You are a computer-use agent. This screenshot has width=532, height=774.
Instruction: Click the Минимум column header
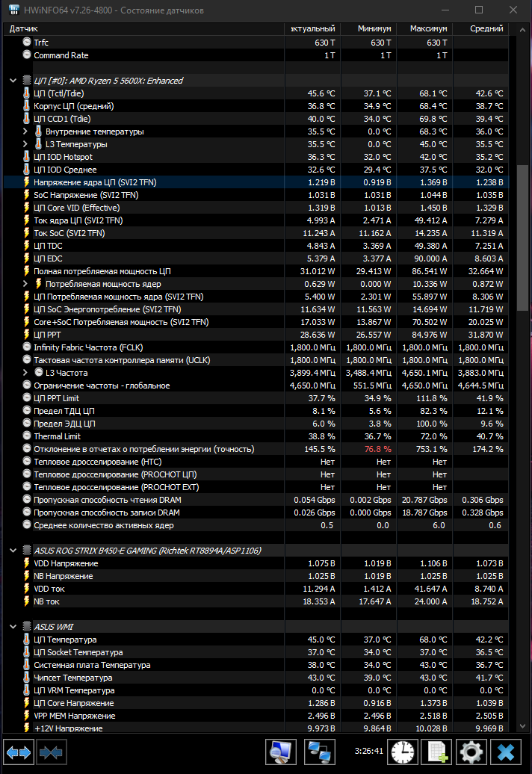(x=368, y=28)
